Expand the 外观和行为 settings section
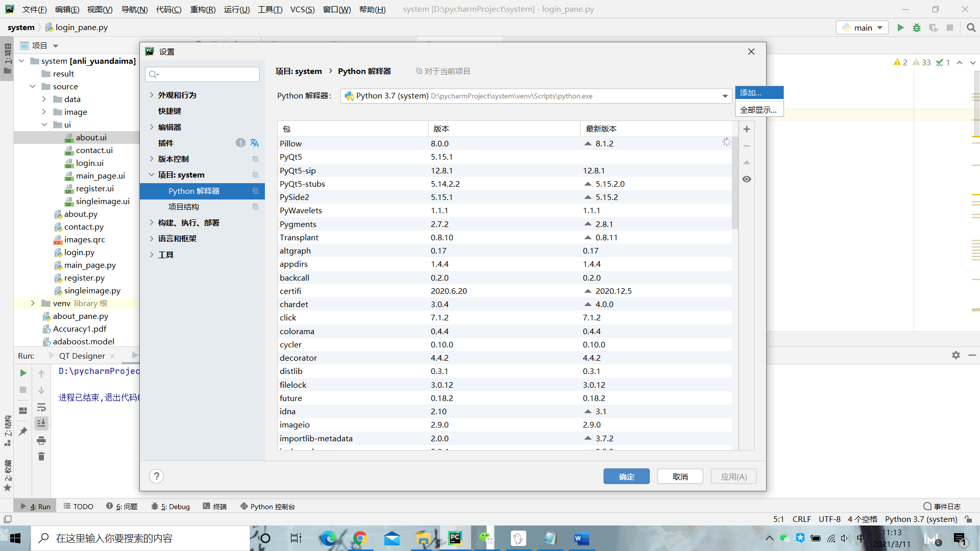 point(152,95)
